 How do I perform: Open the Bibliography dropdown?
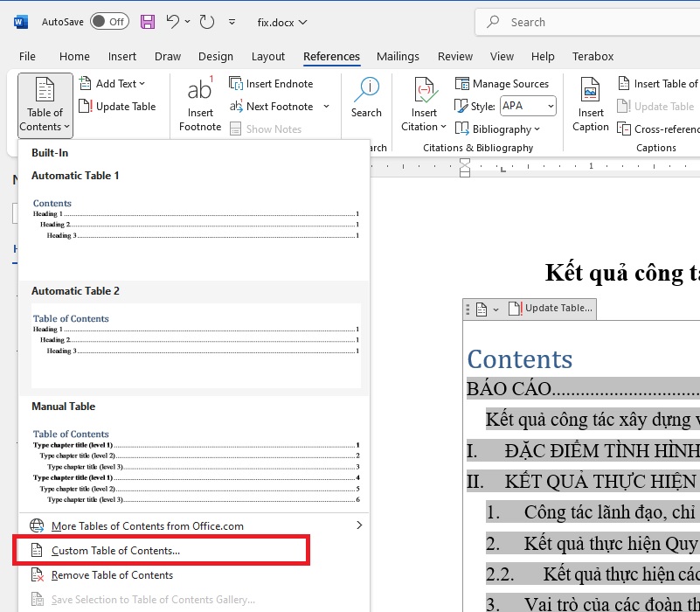[497, 129]
